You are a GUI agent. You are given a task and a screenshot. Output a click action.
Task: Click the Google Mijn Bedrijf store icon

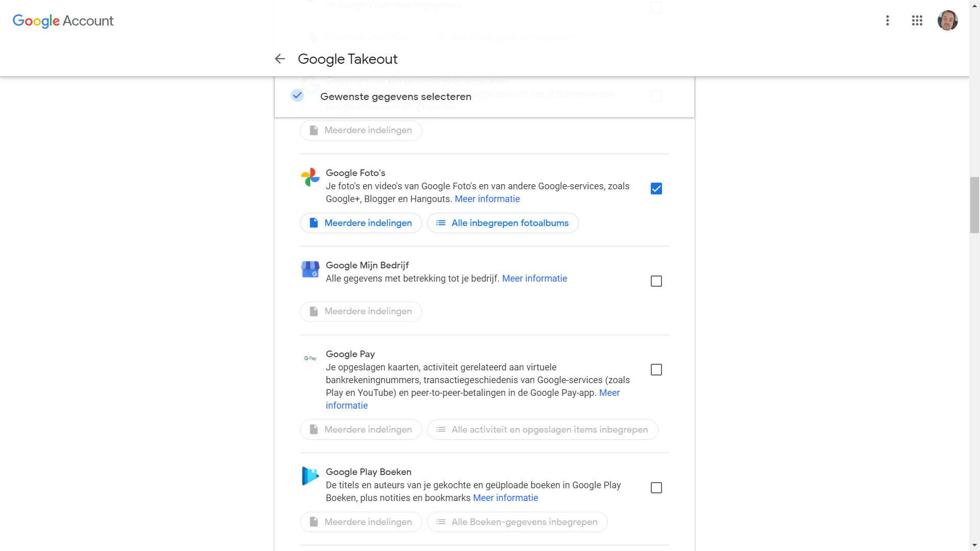[x=310, y=269]
